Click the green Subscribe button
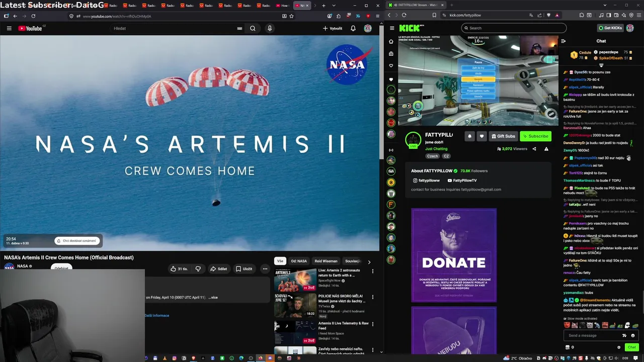 pyautogui.click(x=535, y=136)
